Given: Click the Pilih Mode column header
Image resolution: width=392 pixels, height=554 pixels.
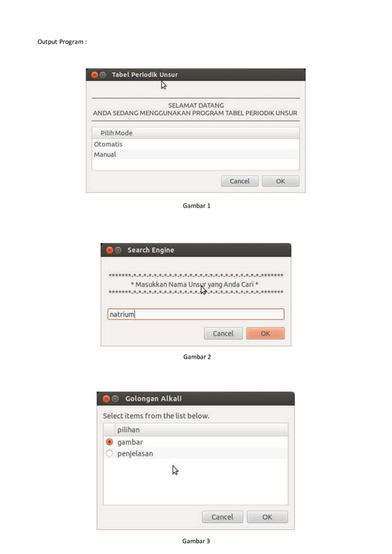Looking at the screenshot, I should (x=195, y=133).
